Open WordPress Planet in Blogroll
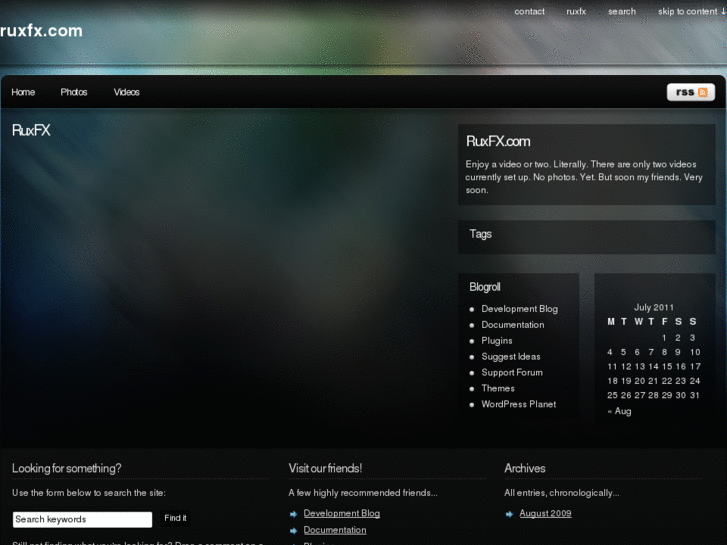727x545 pixels. coord(518,404)
